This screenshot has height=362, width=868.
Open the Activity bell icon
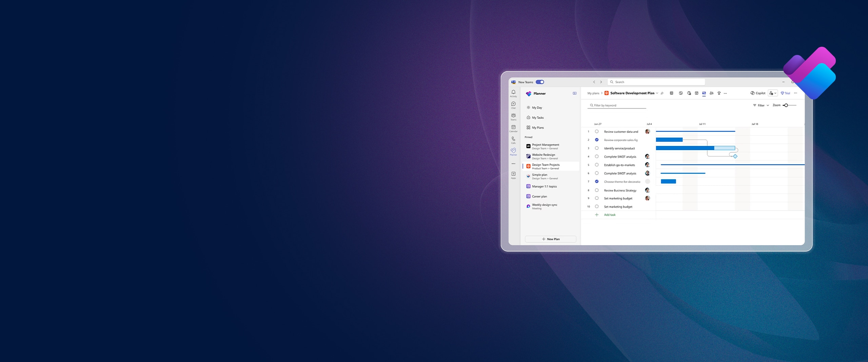point(513,92)
